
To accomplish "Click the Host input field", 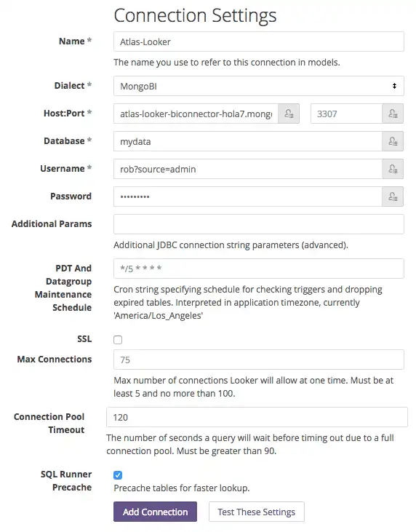I will 196,114.
